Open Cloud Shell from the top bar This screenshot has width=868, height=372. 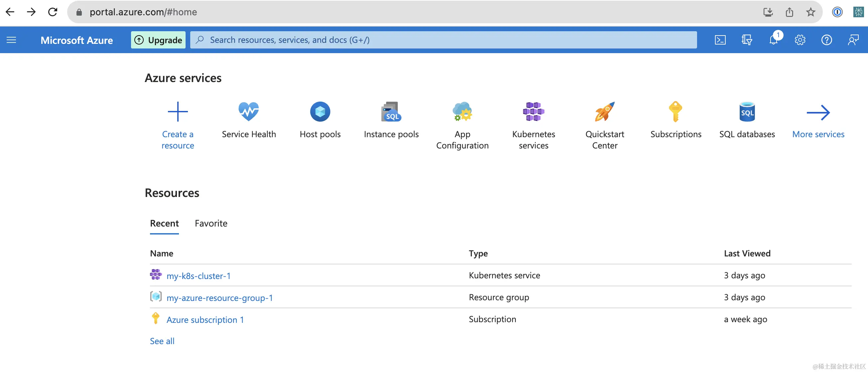click(x=720, y=40)
